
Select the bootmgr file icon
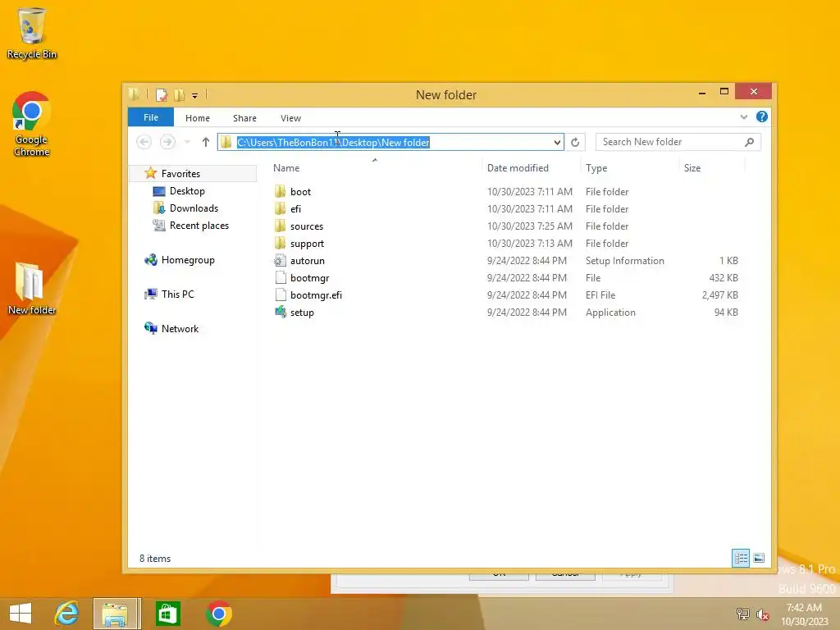pyautogui.click(x=281, y=277)
